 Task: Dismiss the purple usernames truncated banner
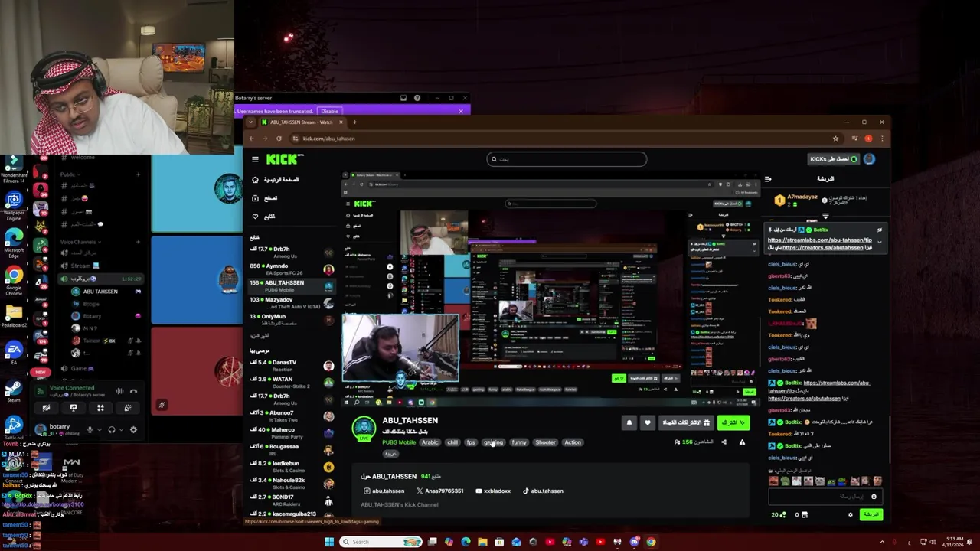(x=461, y=111)
